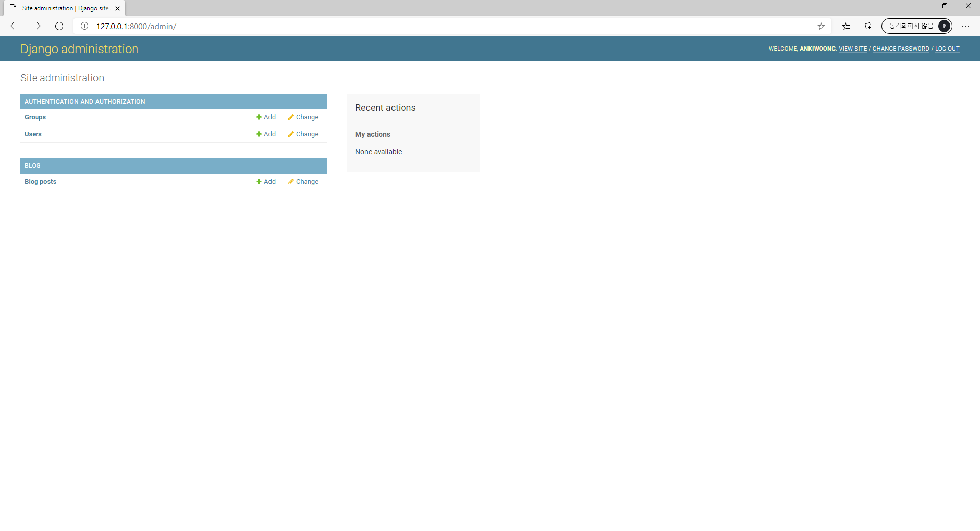Click the browser forward arrow
Image resolution: width=980 pixels, height=531 pixels.
coord(37,26)
